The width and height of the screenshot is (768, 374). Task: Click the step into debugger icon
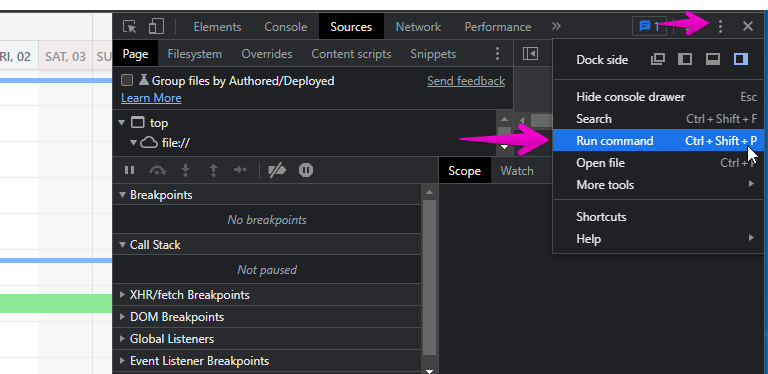point(185,170)
